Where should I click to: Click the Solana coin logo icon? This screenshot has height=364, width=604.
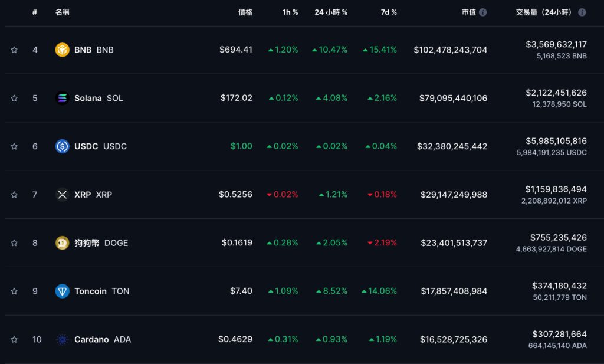(x=62, y=98)
